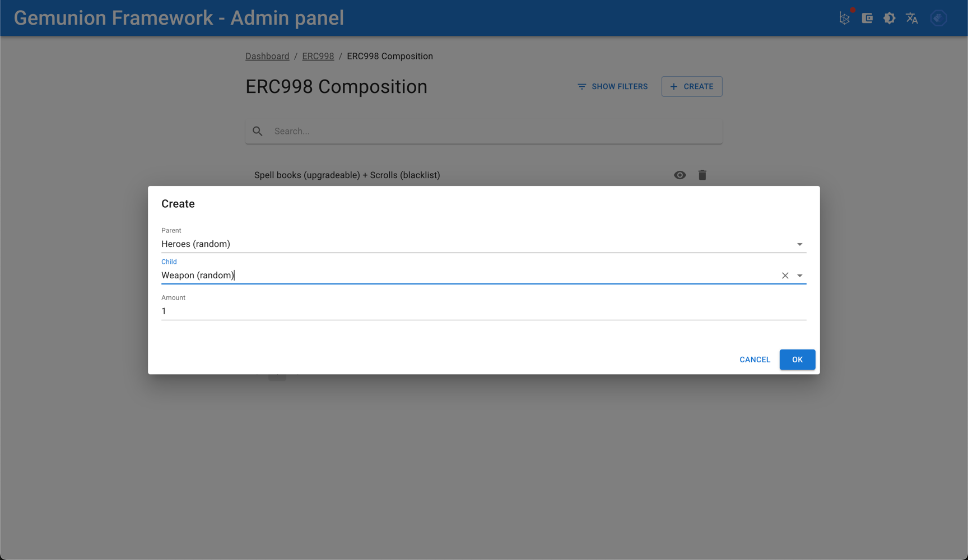Click Show Filters button
Image resolution: width=968 pixels, height=560 pixels.
pos(613,87)
